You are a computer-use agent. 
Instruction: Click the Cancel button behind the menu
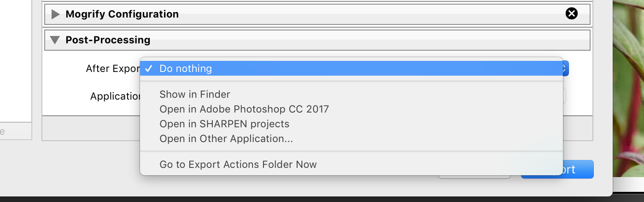[x=474, y=176]
